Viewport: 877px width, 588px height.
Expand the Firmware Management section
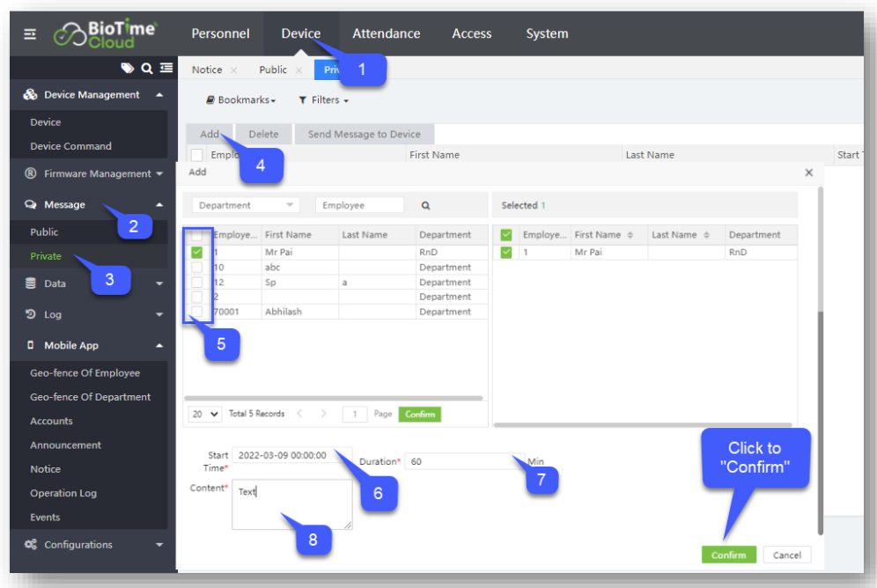click(x=97, y=173)
